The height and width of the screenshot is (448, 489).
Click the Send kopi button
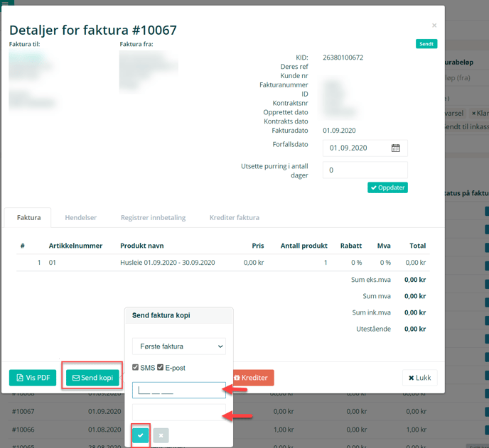(x=92, y=378)
